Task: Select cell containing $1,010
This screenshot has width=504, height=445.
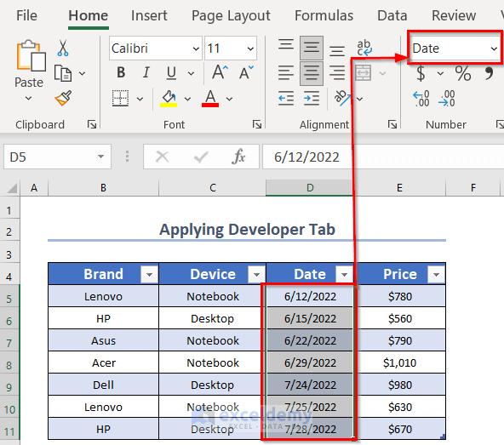Action: pos(400,362)
